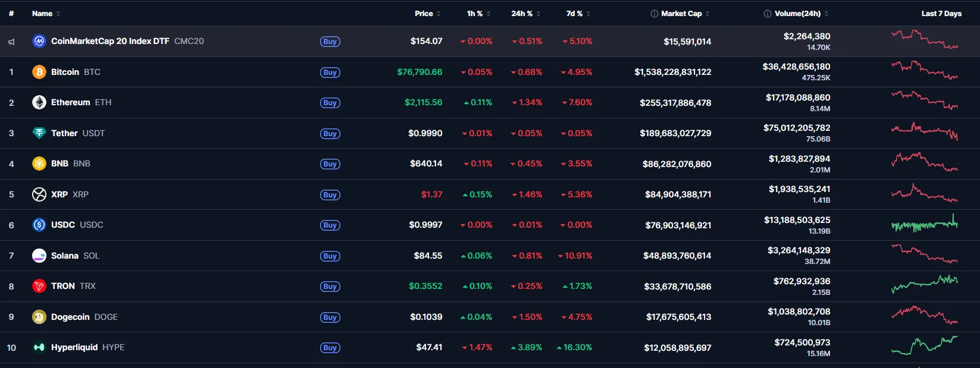Sort the table by Price column

pyautogui.click(x=428, y=14)
